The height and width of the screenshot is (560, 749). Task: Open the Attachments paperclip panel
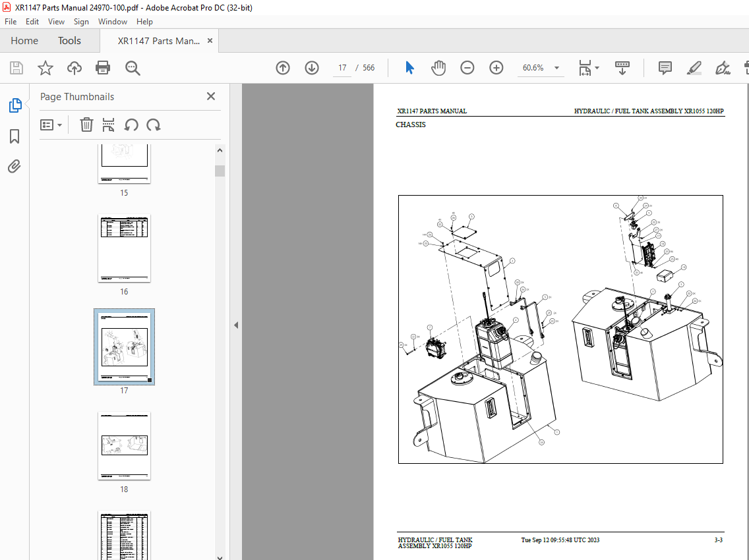tap(15, 166)
